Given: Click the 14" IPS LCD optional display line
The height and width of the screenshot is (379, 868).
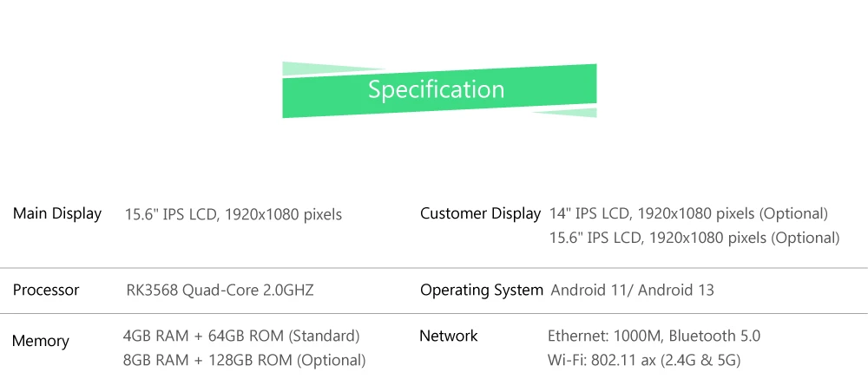Looking at the screenshot, I should 688,213.
